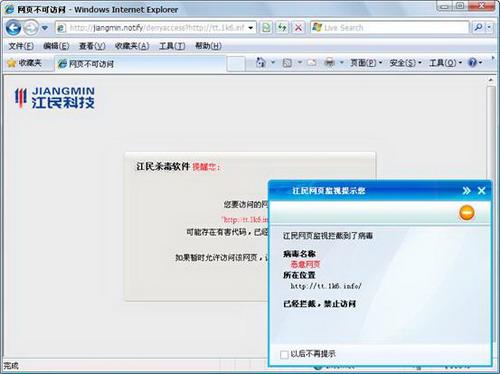
Task: Click the http://tt.1k6.info/ location text
Action: point(326,286)
